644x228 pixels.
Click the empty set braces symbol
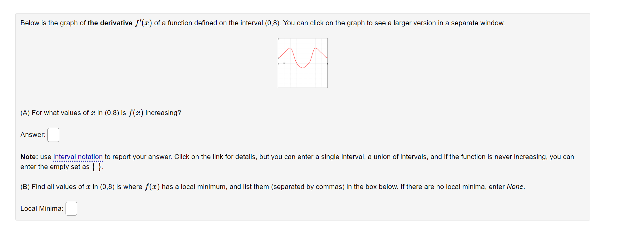97,167
